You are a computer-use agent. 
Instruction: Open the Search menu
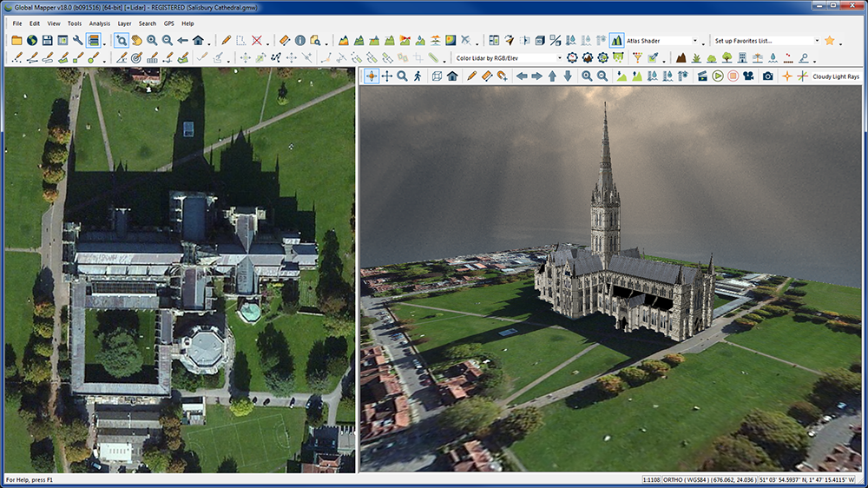pyautogui.click(x=148, y=23)
